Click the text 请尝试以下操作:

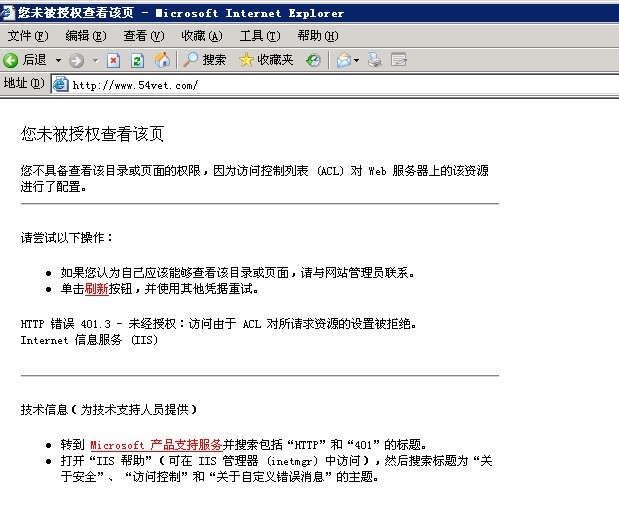66,238
